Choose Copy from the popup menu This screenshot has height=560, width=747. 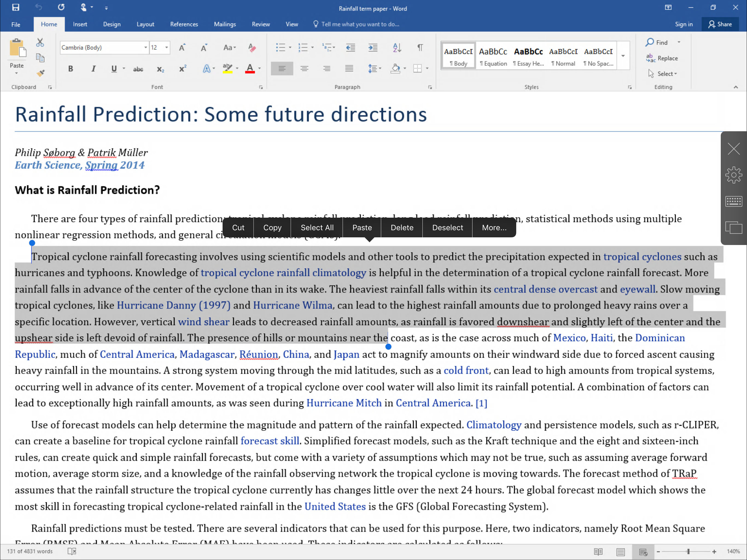tap(272, 228)
